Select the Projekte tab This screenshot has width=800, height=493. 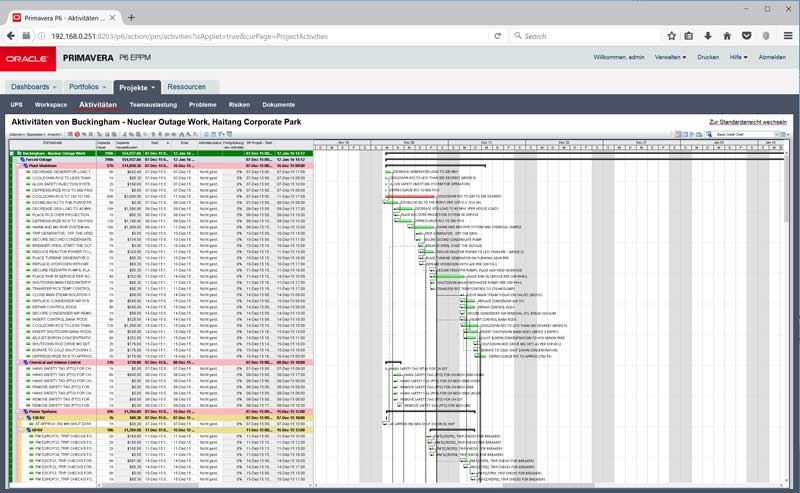[137, 87]
